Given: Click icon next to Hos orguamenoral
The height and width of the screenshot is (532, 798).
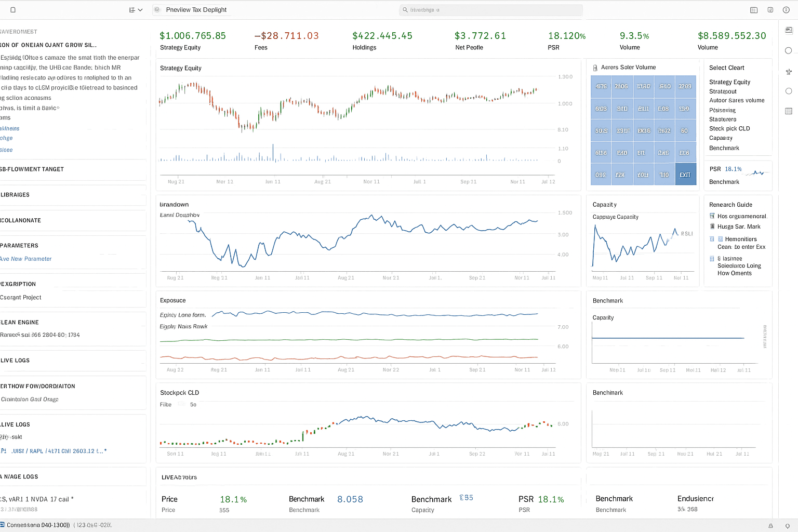Looking at the screenshot, I should (x=712, y=216).
